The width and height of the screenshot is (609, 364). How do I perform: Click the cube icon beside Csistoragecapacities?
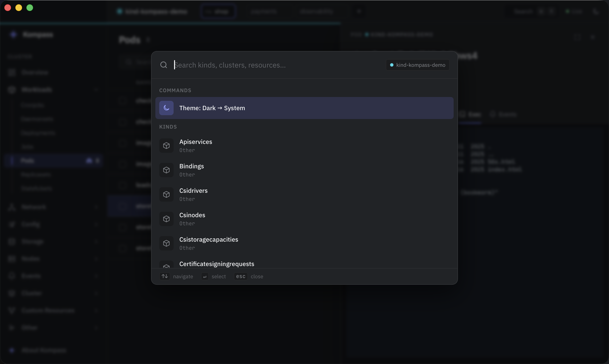(x=166, y=243)
